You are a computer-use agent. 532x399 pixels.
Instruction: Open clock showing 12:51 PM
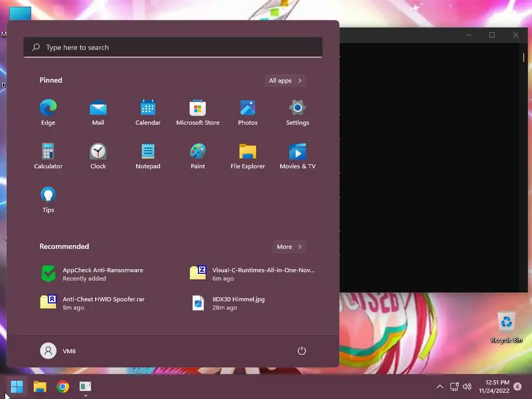click(494, 386)
